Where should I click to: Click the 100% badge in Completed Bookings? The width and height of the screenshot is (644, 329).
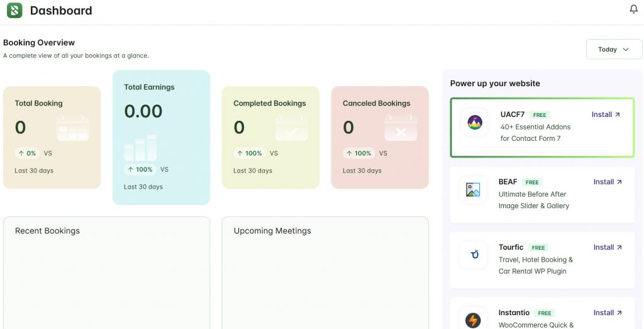click(249, 153)
